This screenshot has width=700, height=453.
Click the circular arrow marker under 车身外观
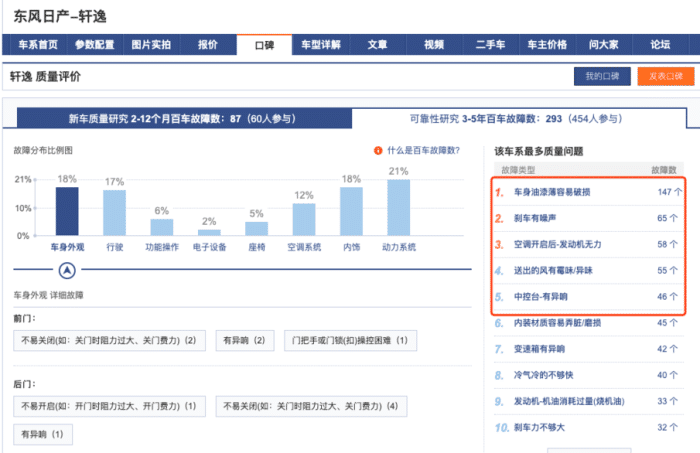pyautogui.click(x=67, y=270)
